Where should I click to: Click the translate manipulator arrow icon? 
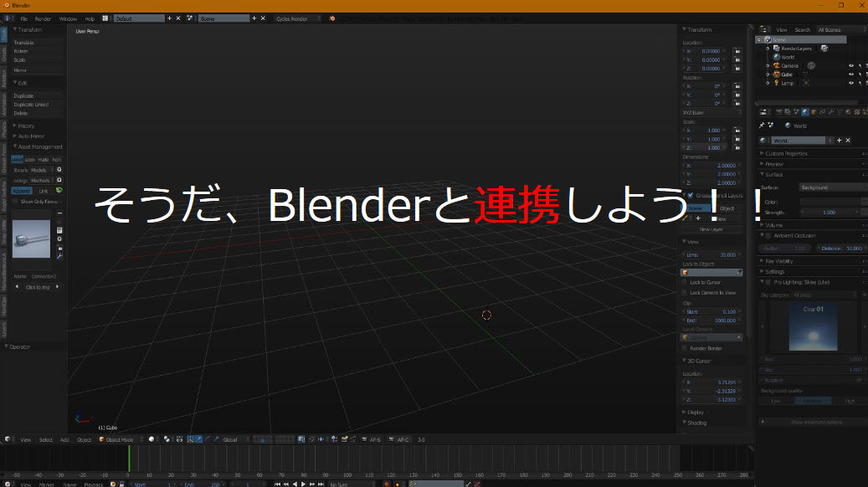[198, 439]
